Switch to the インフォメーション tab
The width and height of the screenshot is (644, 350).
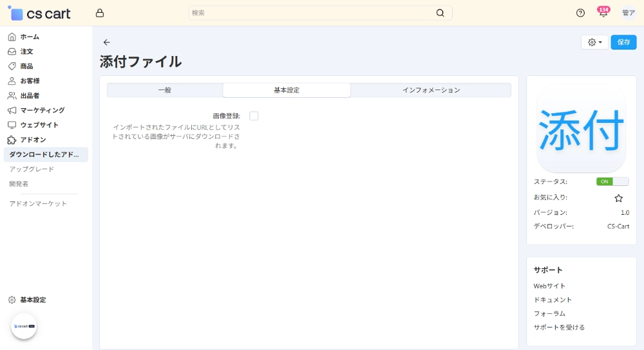click(431, 90)
